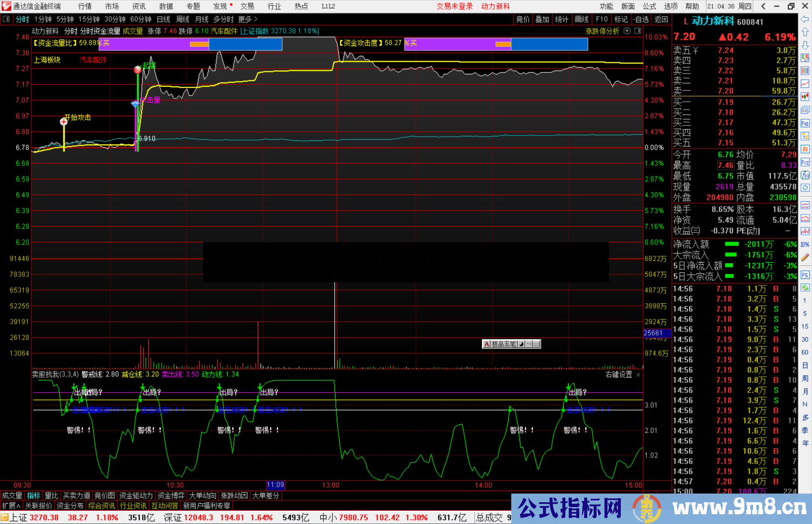Click the back arrow icon in right sidebar
Screen dimensions: 812x524
coord(805,19)
